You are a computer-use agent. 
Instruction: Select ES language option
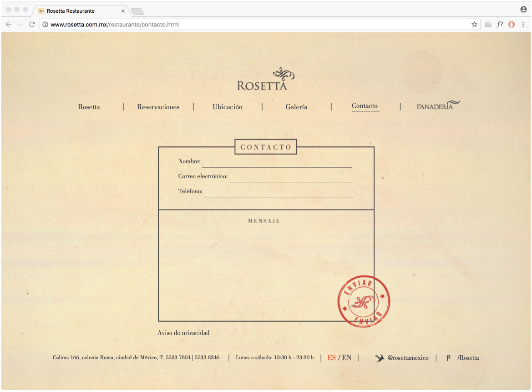click(x=331, y=358)
